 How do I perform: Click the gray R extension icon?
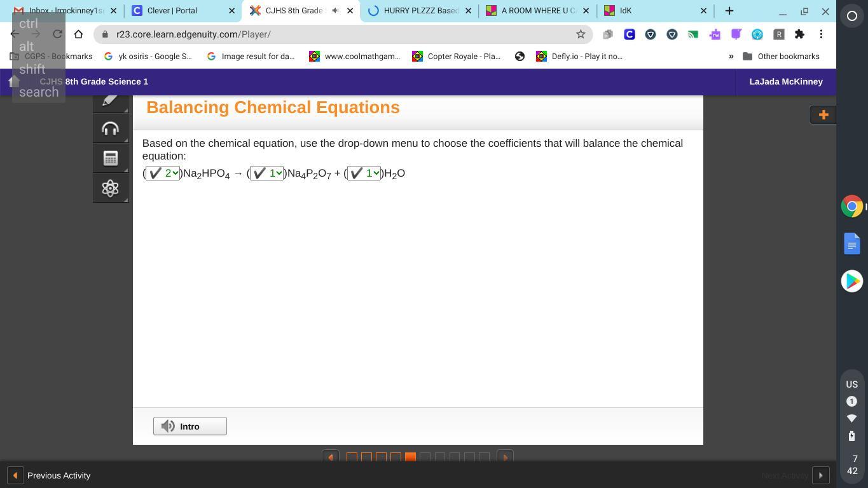click(x=778, y=34)
